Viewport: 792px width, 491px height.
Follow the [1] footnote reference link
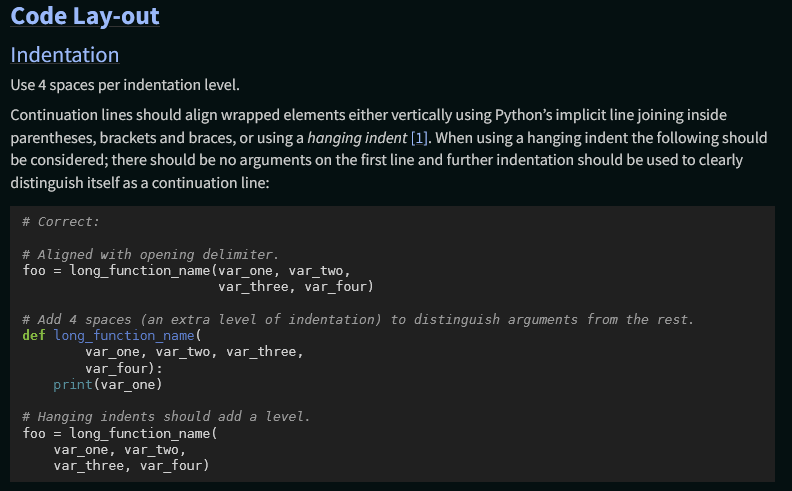coord(420,137)
